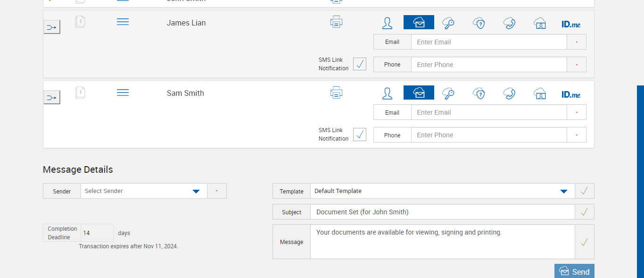Choose the cloud phone authentication for Sam Smith

(x=509, y=93)
